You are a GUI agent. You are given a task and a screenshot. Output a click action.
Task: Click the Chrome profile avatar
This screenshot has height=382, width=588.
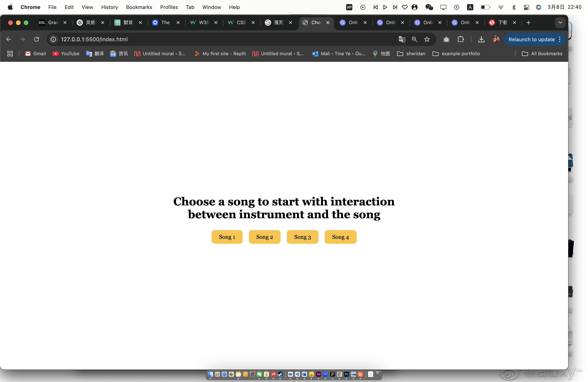pos(495,39)
